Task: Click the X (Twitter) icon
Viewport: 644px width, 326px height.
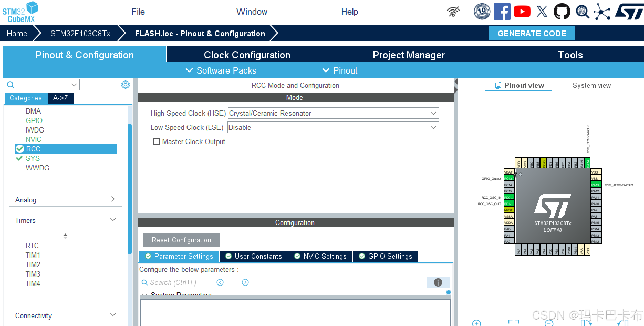Action: coord(542,12)
